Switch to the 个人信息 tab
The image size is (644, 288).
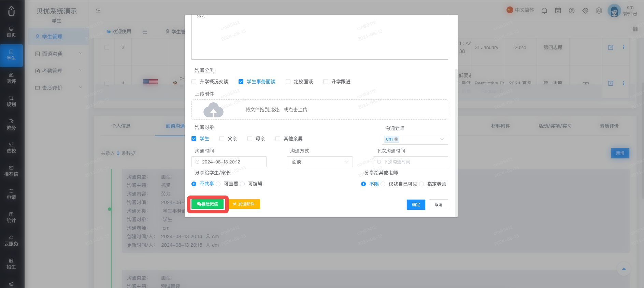coord(121,126)
